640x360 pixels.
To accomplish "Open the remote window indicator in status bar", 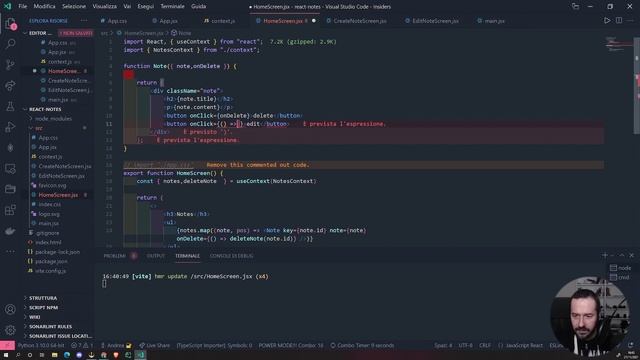I will 7,345.
